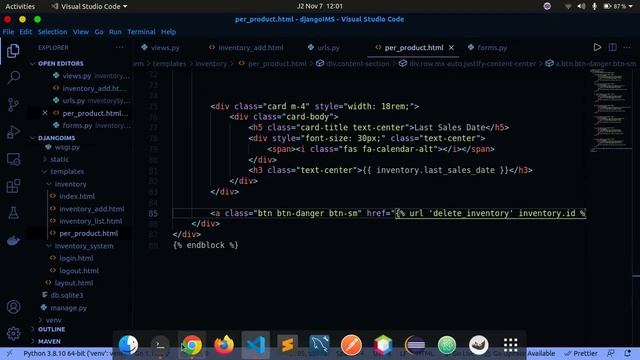This screenshot has width=640, height=360.
Task: Open the Run menu
Action: pyautogui.click(x=115, y=32)
